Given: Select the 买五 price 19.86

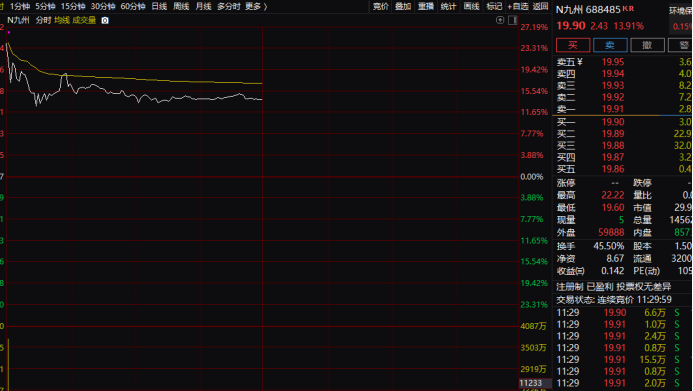Looking at the screenshot, I should [x=613, y=169].
